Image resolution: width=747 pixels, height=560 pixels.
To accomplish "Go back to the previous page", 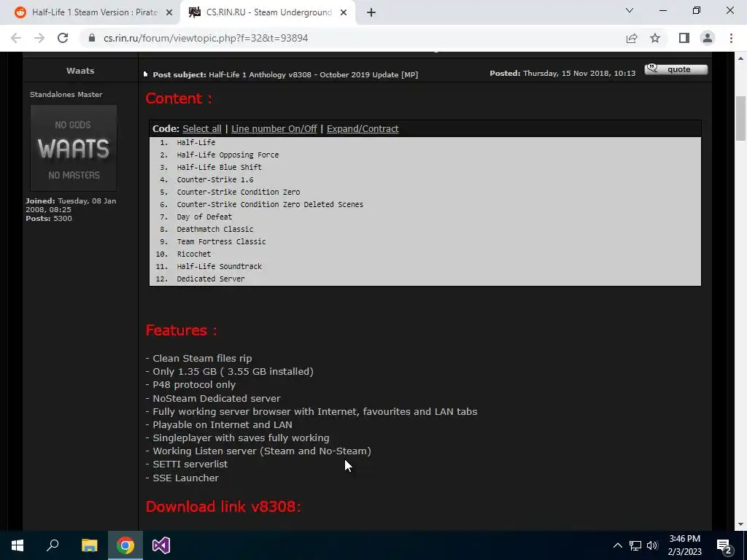I will (16, 38).
